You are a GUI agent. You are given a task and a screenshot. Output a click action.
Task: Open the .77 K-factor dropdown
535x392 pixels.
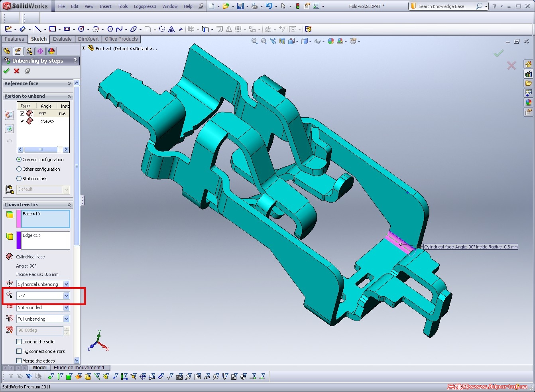click(x=66, y=295)
